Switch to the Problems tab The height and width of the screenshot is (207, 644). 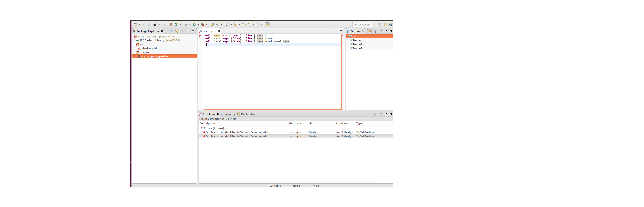point(209,114)
